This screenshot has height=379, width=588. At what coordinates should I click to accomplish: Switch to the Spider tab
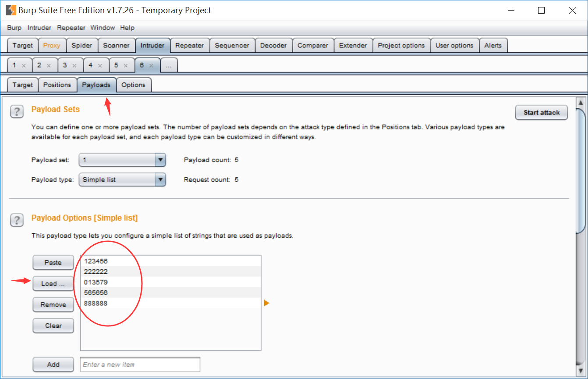pyautogui.click(x=82, y=45)
